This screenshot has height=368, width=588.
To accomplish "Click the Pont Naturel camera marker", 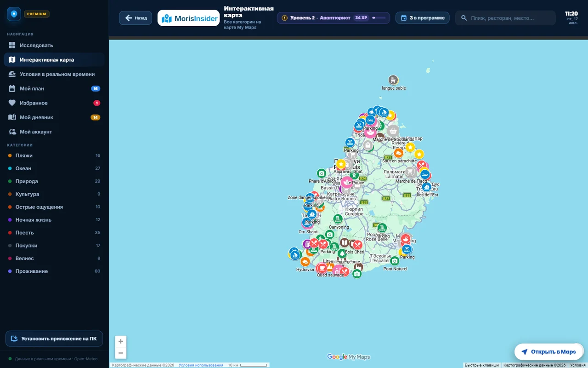I will (394, 261).
